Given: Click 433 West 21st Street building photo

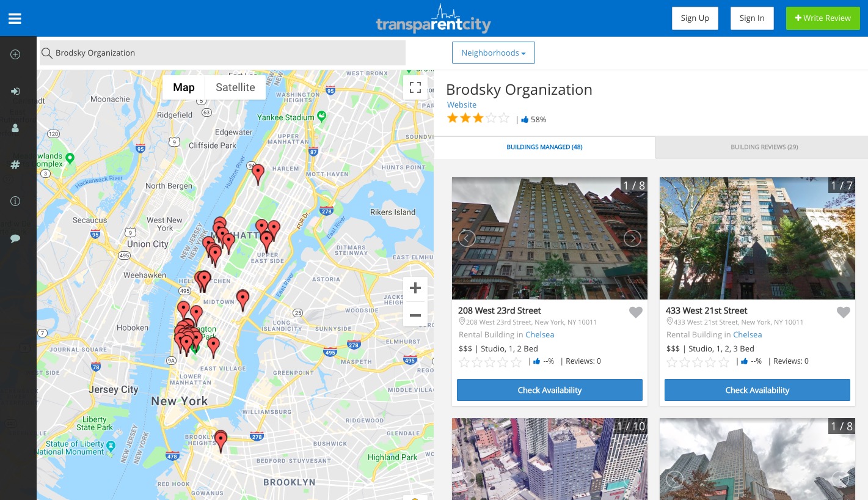Looking at the screenshot, I should [757, 238].
